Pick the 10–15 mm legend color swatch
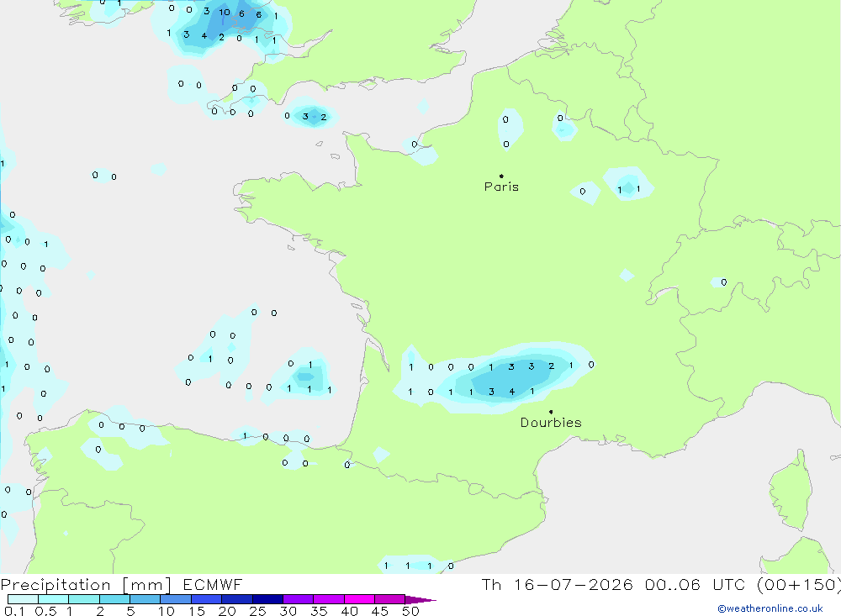841x616 pixels. [x=176, y=599]
